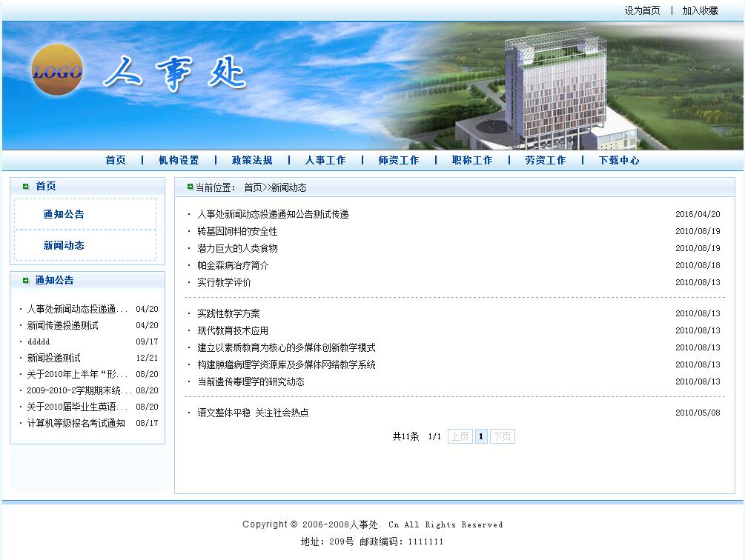Open 新闻动态 in the sidebar box
This screenshot has width=745, height=560.
pyautogui.click(x=64, y=245)
